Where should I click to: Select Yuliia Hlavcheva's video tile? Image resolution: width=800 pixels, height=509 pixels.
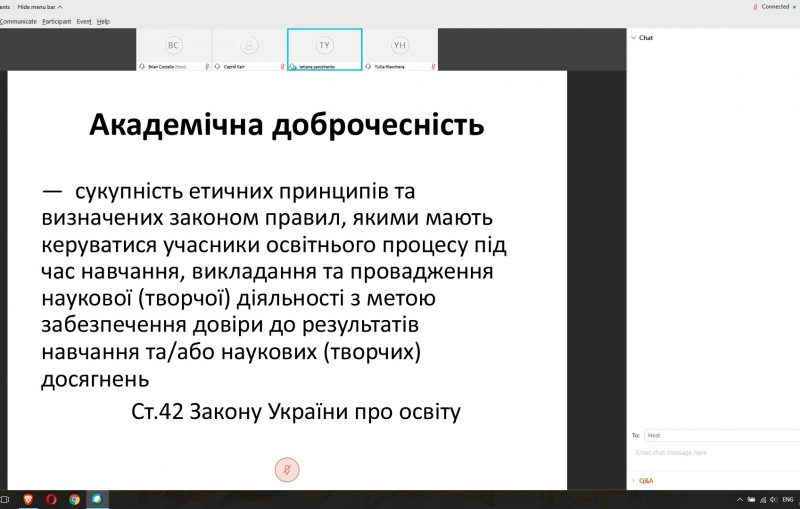pyautogui.click(x=400, y=48)
